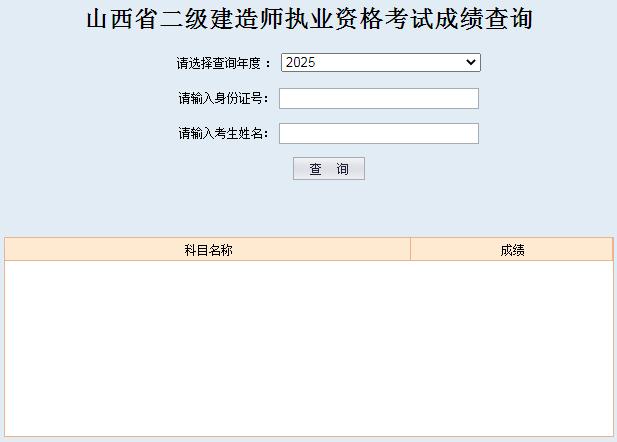The image size is (617, 442).
Task: Click the center of the white results panel
Action: [x=308, y=347]
